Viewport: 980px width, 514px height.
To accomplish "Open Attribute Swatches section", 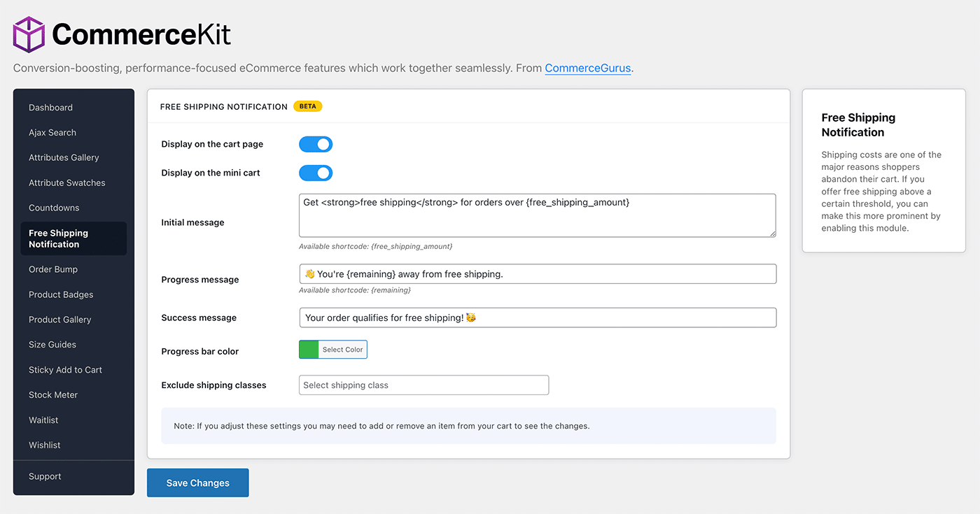I will click(x=66, y=183).
